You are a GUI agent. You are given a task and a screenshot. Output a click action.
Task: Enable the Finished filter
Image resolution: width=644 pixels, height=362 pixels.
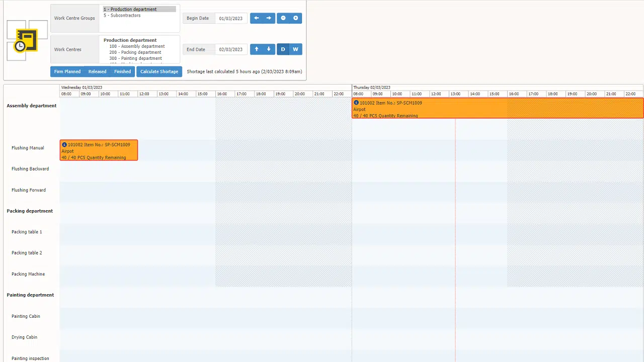coord(122,71)
